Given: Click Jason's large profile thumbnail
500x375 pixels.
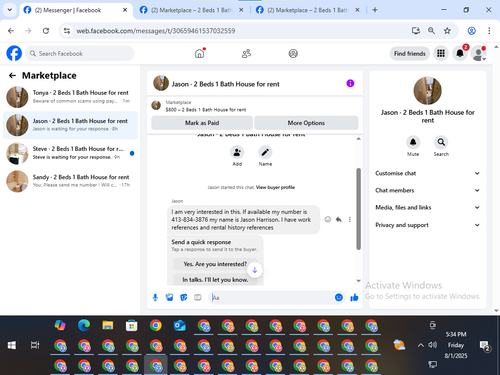Looking at the screenshot, I should coord(427,91).
